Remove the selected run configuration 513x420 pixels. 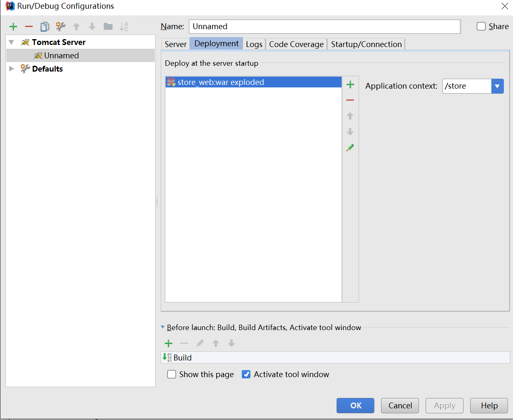click(x=29, y=27)
